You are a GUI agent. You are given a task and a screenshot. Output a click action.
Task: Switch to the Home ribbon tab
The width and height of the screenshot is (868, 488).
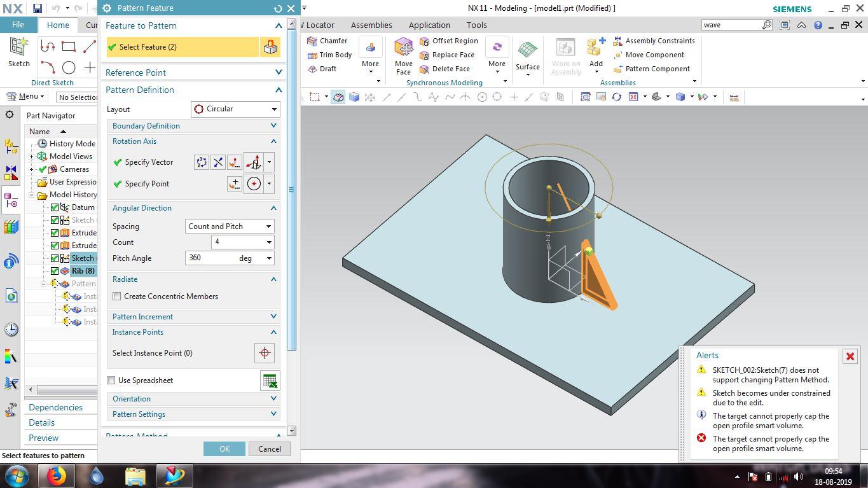(x=58, y=25)
